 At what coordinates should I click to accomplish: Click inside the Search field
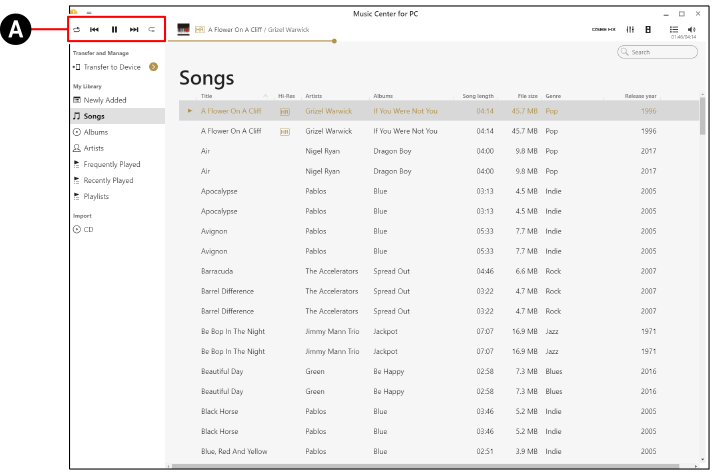pyautogui.click(x=662, y=51)
